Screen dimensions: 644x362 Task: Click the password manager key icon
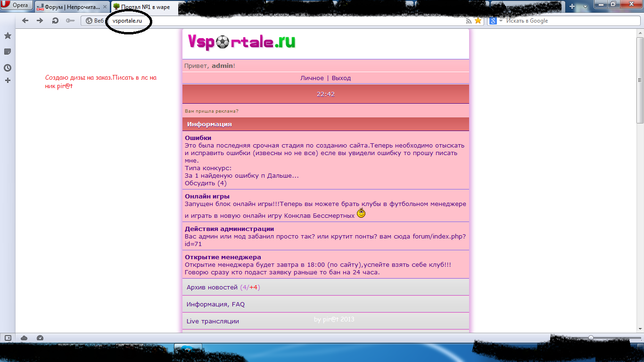pos(70,21)
